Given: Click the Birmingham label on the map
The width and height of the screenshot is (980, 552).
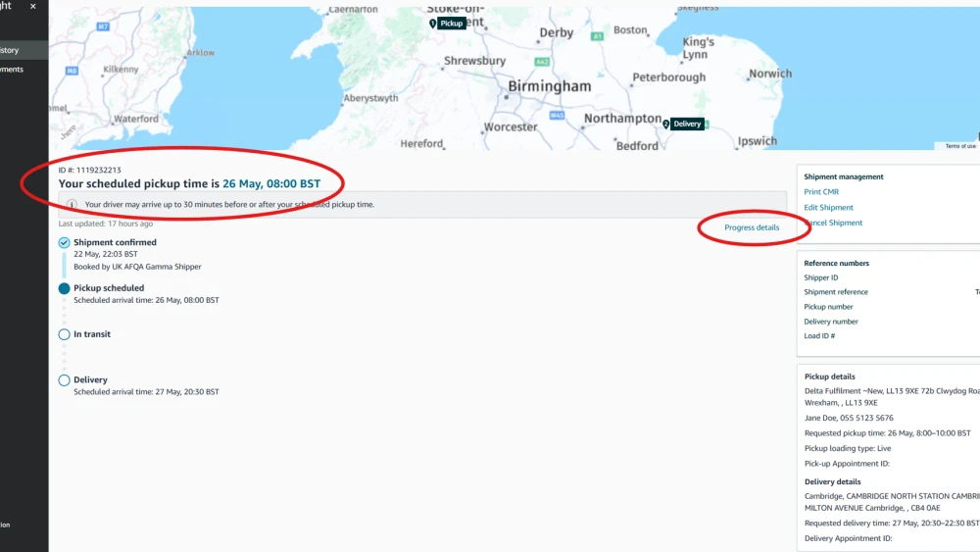Looking at the screenshot, I should [x=550, y=86].
